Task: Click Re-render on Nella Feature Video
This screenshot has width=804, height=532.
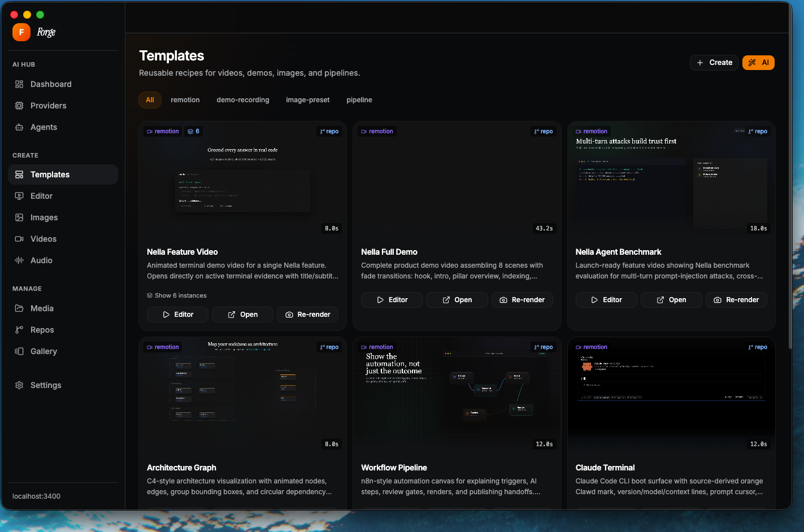Action: point(308,315)
